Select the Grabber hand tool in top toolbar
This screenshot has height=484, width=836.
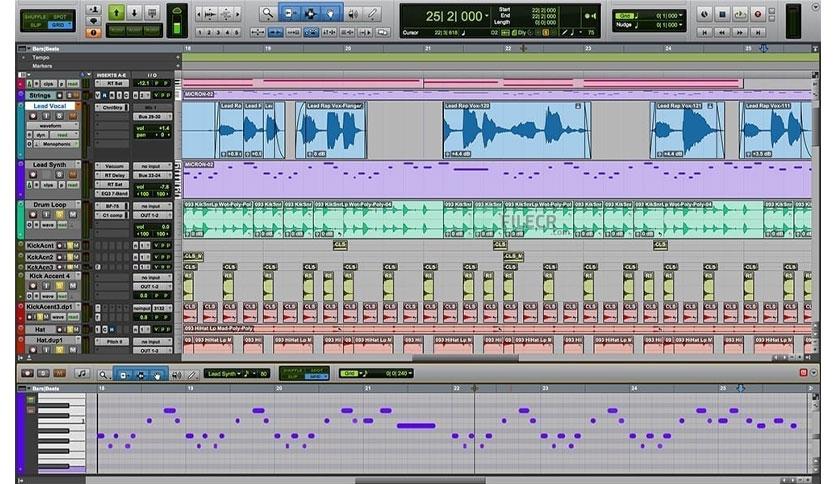pyautogui.click(x=331, y=13)
